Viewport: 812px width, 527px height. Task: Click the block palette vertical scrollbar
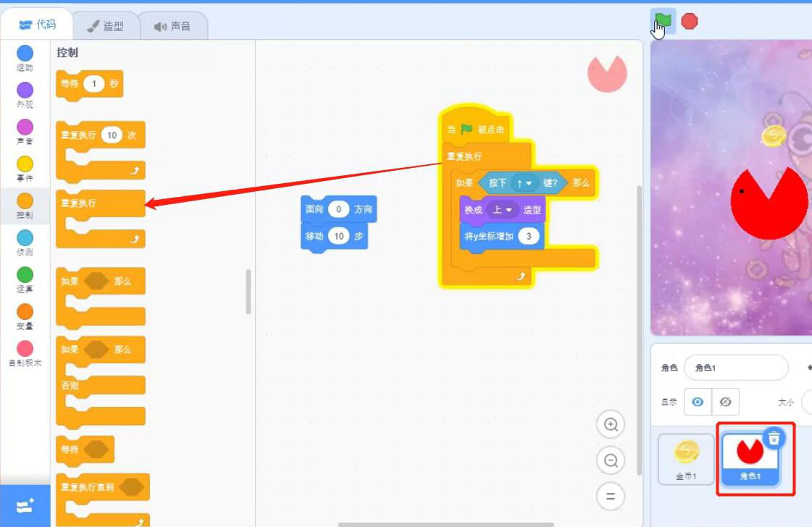point(248,292)
